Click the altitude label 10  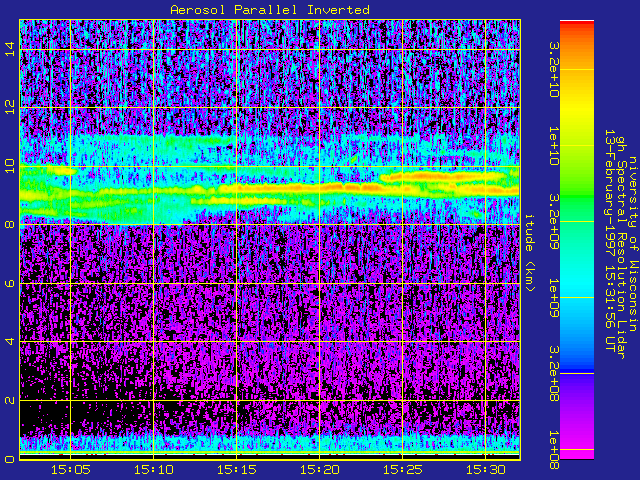click(x=10, y=166)
